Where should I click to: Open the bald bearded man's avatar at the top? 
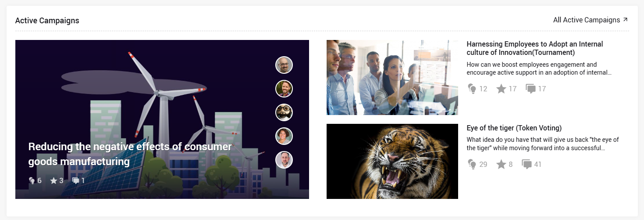[x=284, y=65]
